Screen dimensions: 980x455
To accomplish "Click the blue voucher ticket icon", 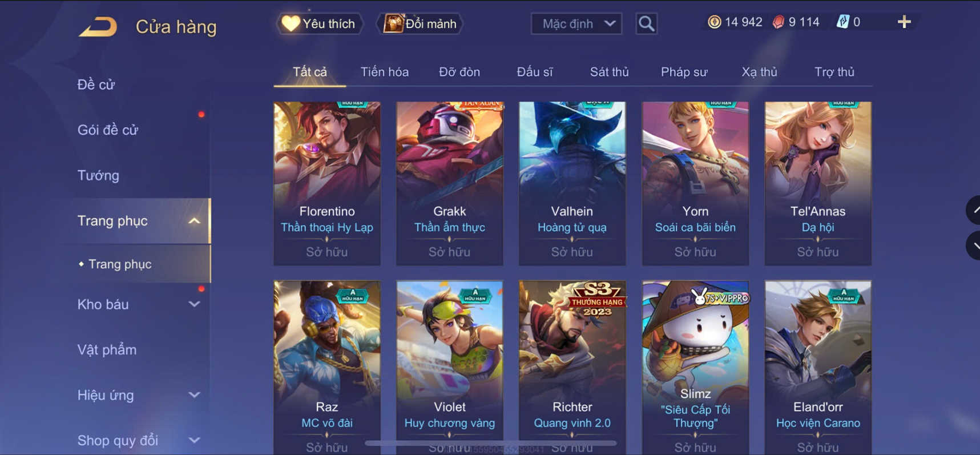I will click(842, 22).
